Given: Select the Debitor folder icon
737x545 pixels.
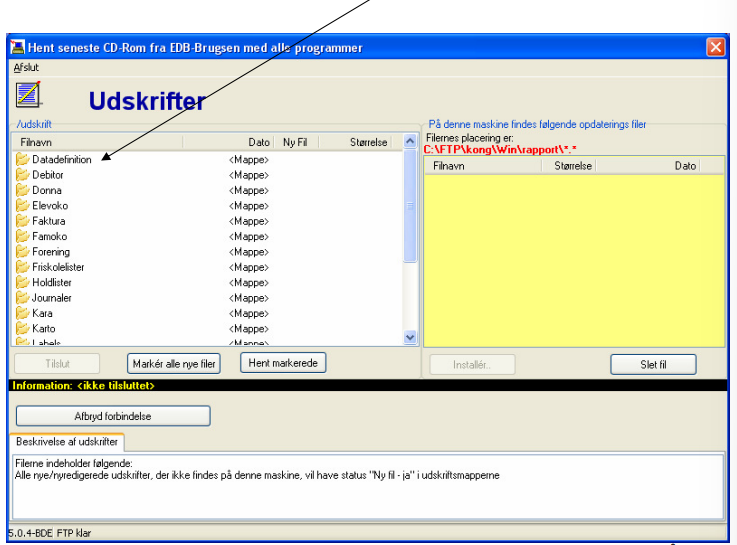Looking at the screenshot, I should point(22,175).
